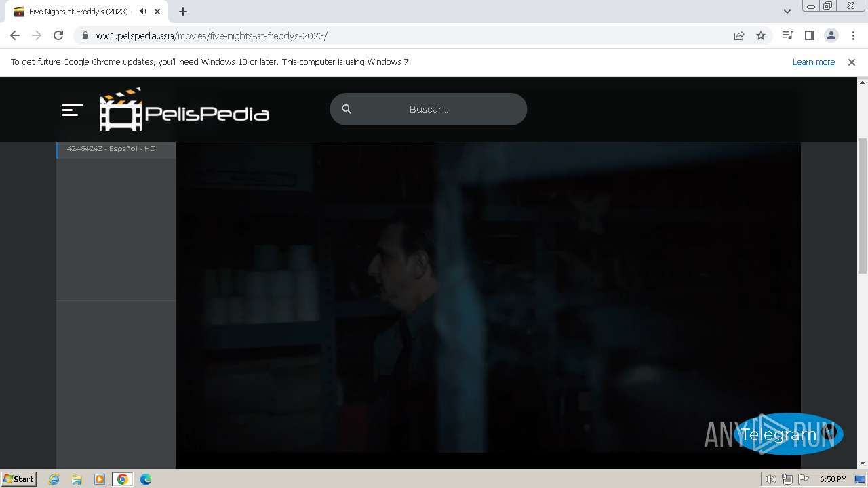Dismiss the Chrome update notification
This screenshot has width=868, height=488.
point(852,62)
